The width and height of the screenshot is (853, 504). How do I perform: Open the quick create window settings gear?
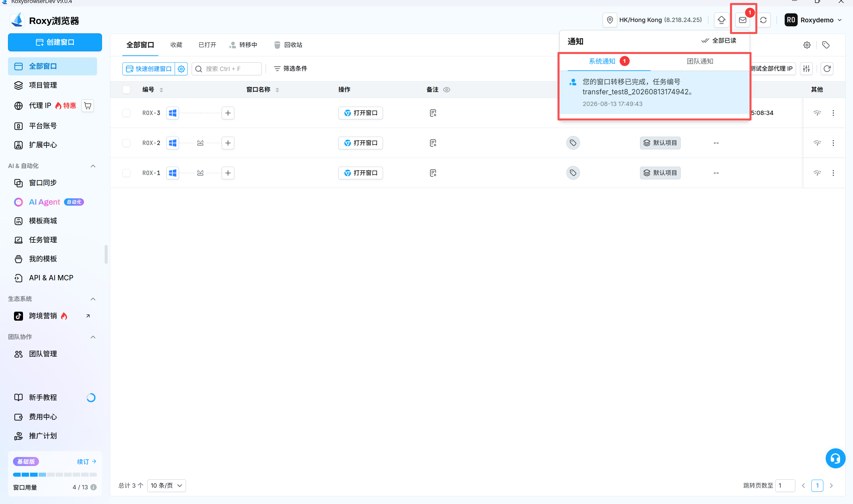point(181,69)
